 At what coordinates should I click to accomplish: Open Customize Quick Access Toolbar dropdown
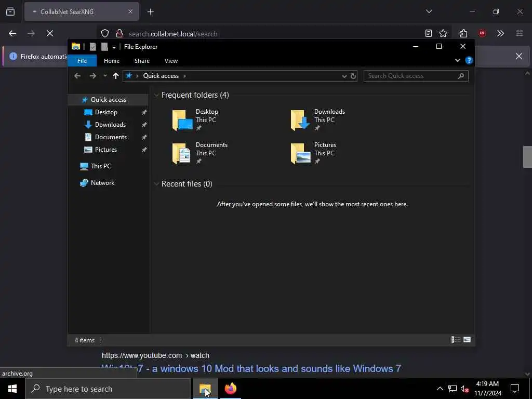tap(114, 47)
